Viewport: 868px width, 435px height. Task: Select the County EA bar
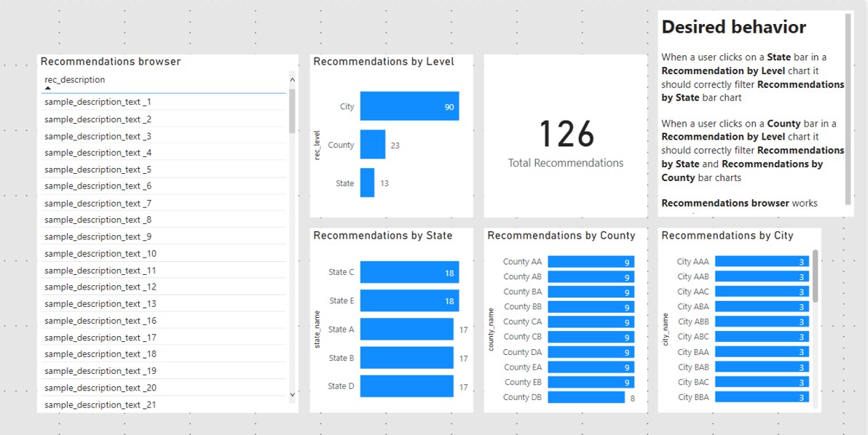tap(591, 367)
